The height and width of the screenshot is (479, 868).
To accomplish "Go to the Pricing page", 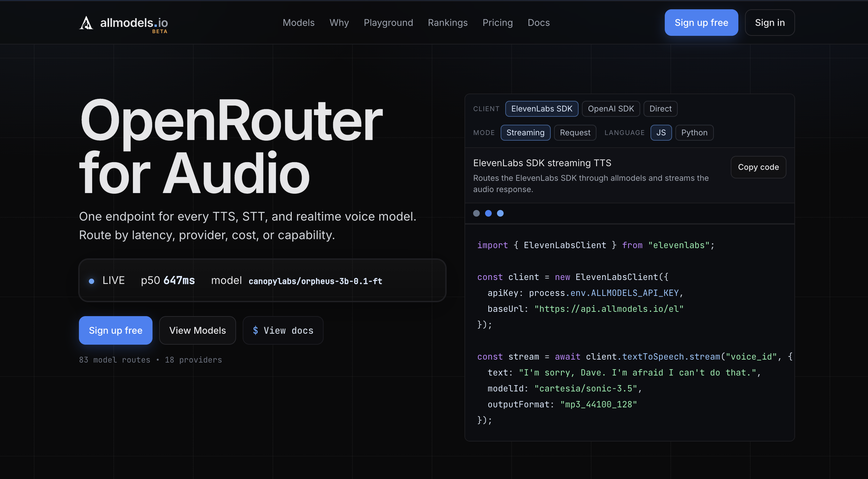I will [x=497, y=23].
